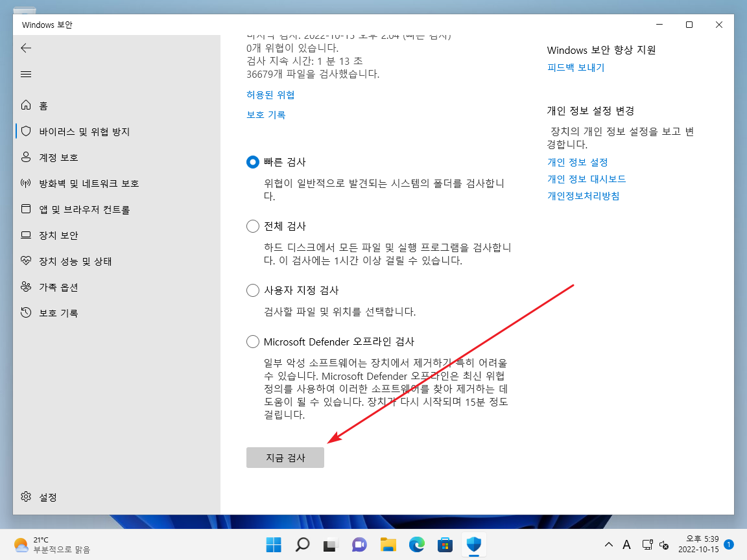
Task: Launch Microsoft Edge from taskbar
Action: point(416,544)
